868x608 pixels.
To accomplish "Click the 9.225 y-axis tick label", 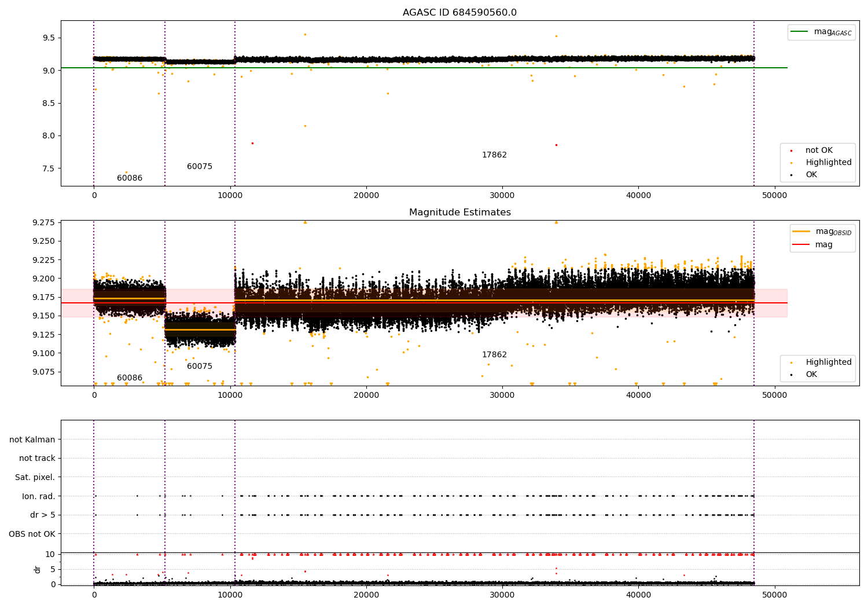I will (44, 260).
